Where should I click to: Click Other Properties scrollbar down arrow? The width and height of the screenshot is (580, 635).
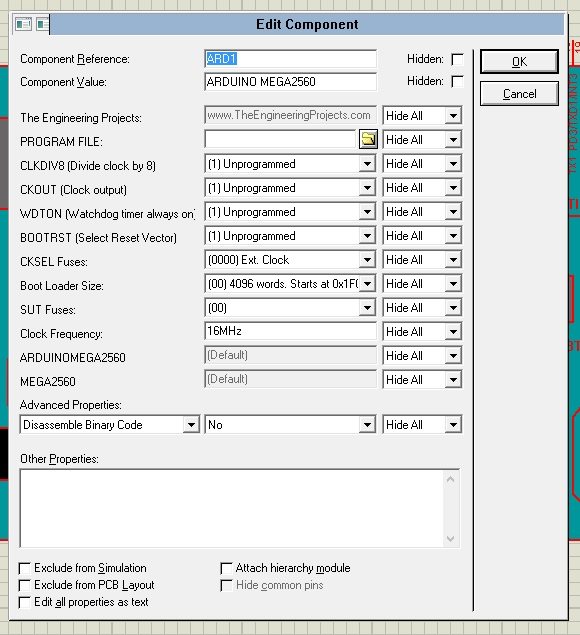tap(450, 539)
